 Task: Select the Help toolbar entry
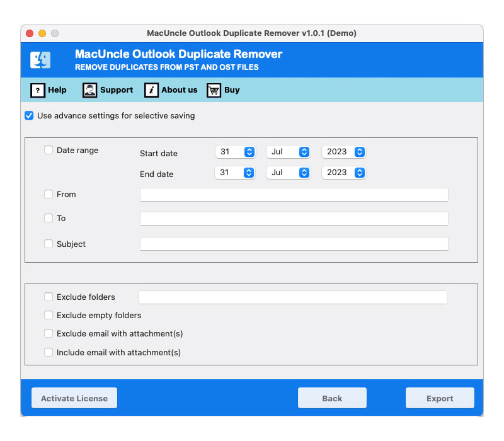pos(49,90)
